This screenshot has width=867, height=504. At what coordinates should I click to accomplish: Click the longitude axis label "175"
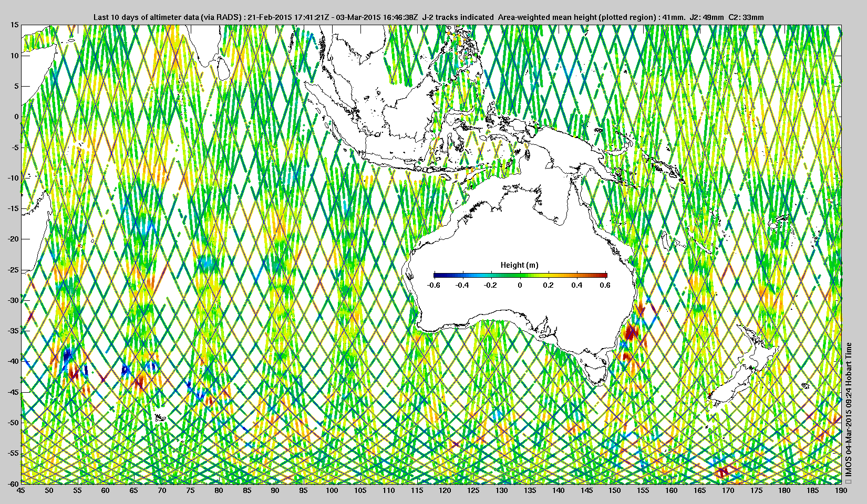(x=756, y=490)
